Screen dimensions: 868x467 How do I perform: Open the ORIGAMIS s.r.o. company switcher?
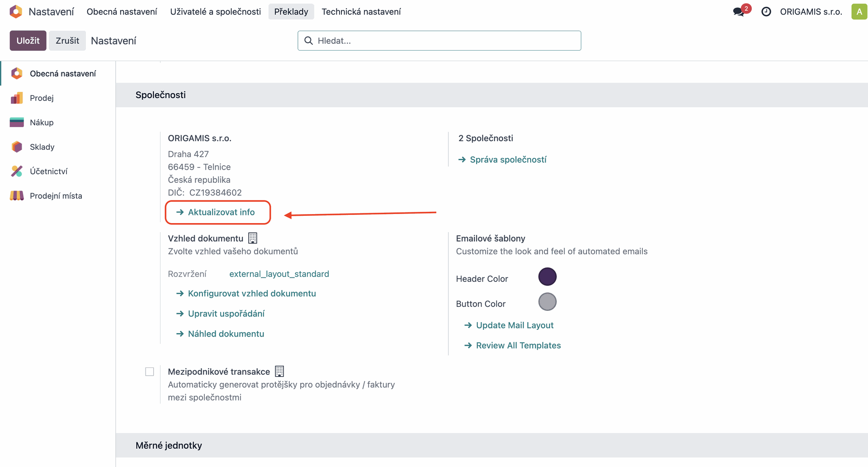pyautogui.click(x=811, y=12)
